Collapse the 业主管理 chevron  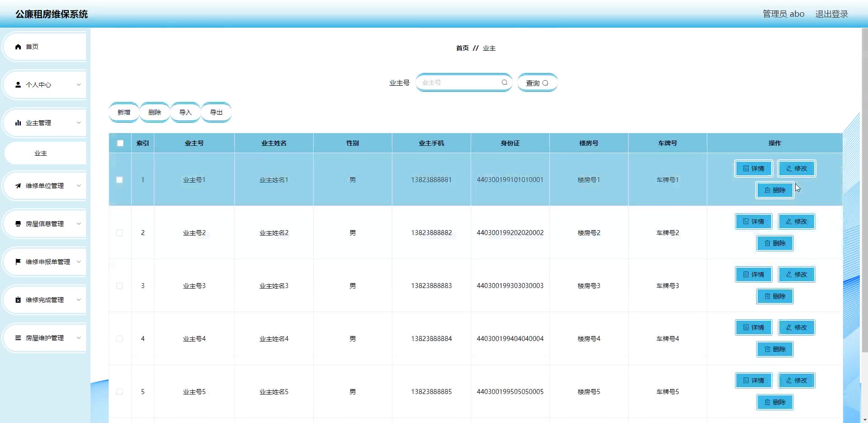(79, 123)
